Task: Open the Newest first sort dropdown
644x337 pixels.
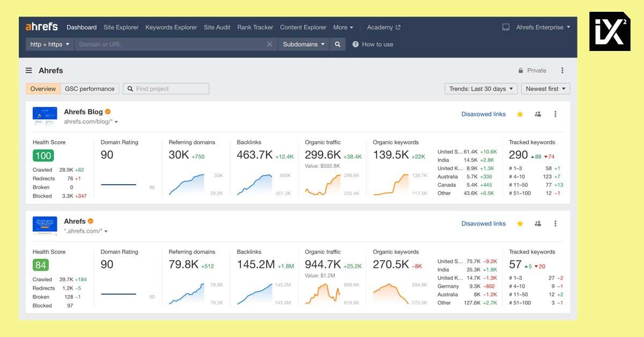Action: [545, 89]
